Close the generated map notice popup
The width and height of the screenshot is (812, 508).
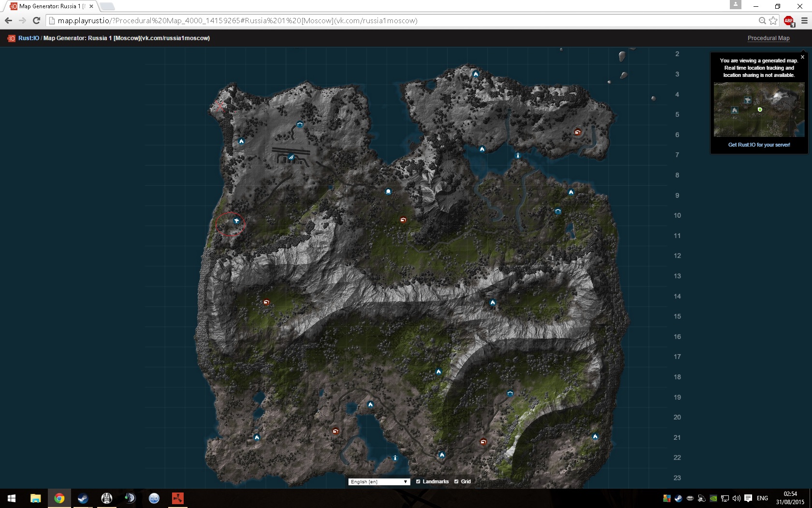(802, 57)
